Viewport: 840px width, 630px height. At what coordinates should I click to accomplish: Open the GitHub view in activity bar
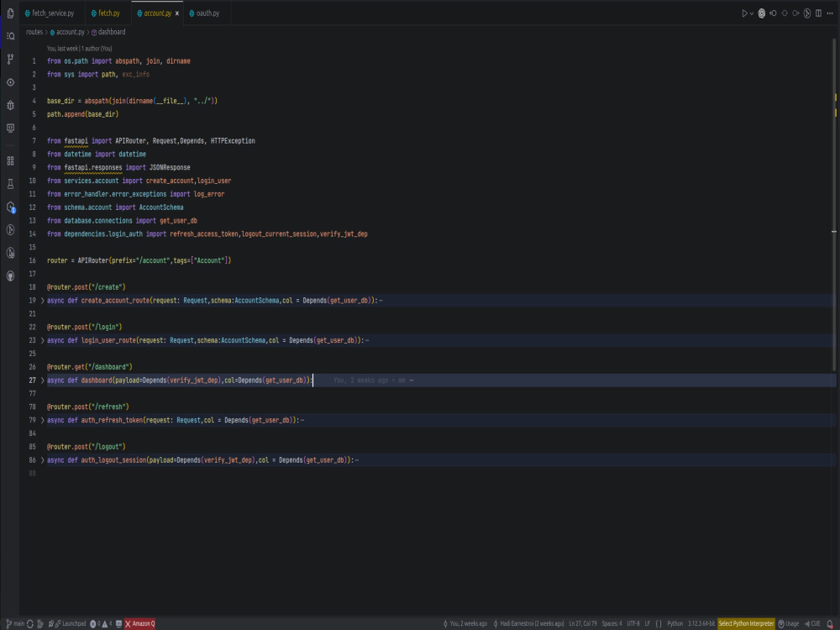10,276
